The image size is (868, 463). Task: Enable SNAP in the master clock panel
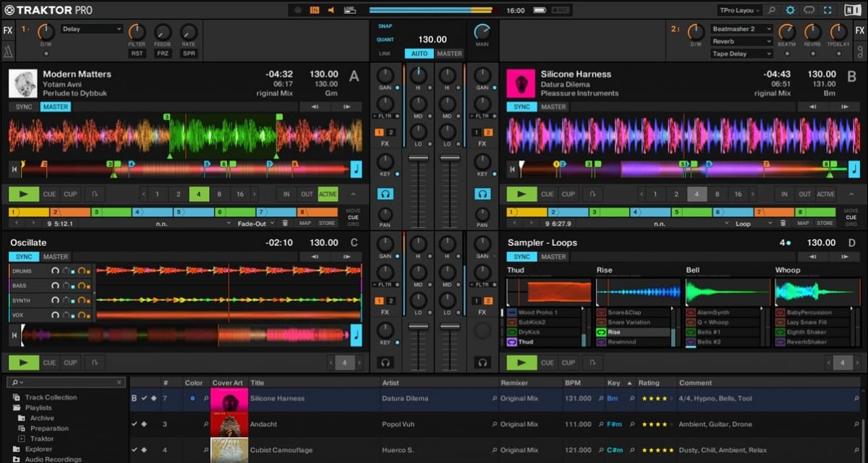click(x=384, y=24)
